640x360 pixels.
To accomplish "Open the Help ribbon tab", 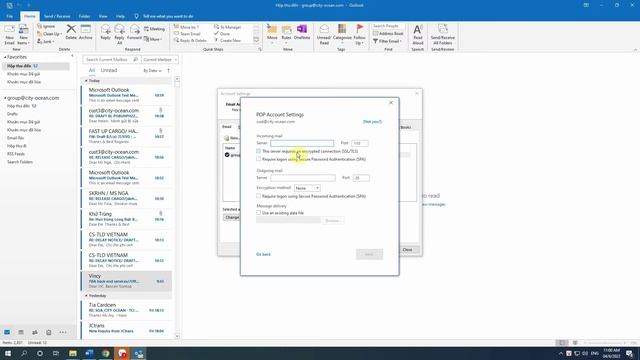I will (x=120, y=16).
